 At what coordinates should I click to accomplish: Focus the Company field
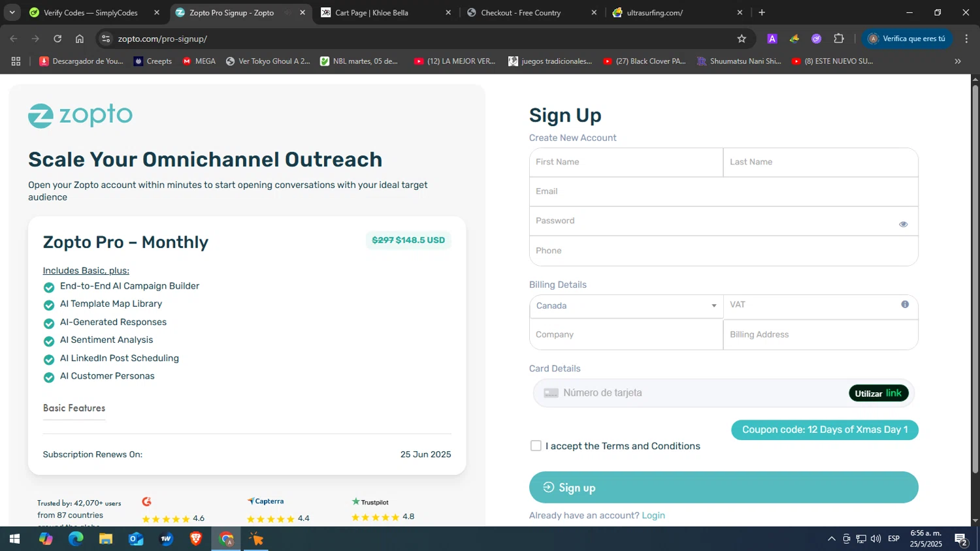click(x=626, y=334)
